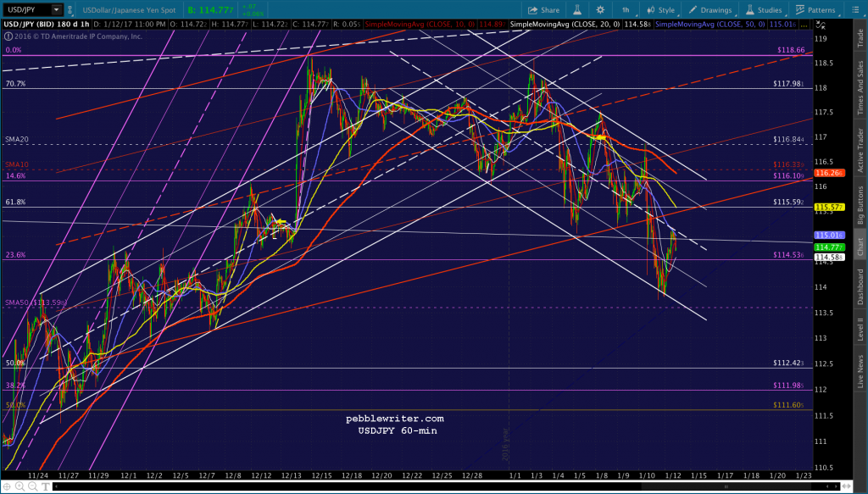Click the yellow 115.57 price bubble
868x494 pixels.
pos(829,207)
